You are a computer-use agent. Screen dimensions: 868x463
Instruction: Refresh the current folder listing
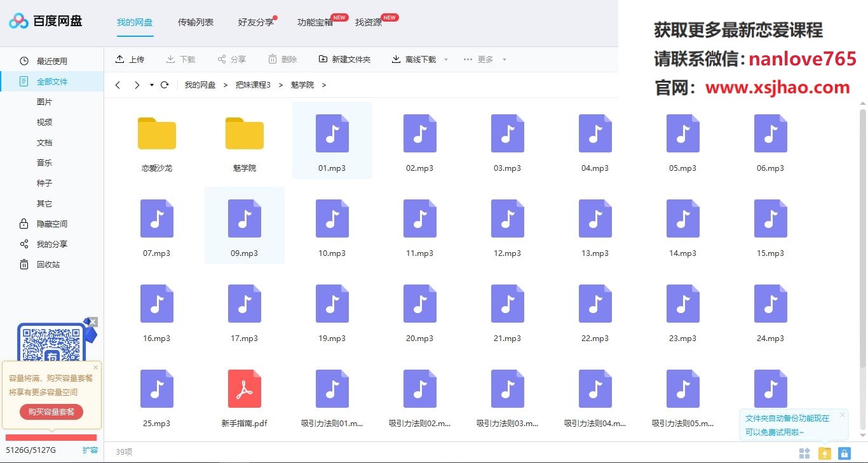coord(165,85)
